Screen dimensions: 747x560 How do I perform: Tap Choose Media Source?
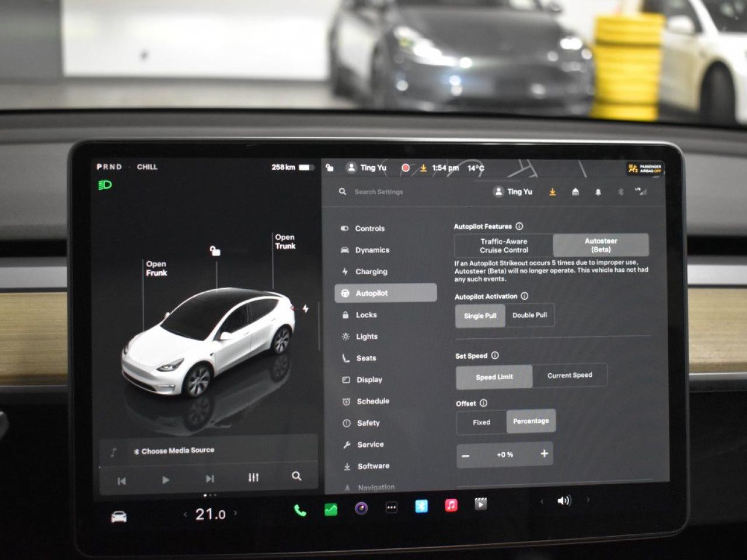coord(174,450)
